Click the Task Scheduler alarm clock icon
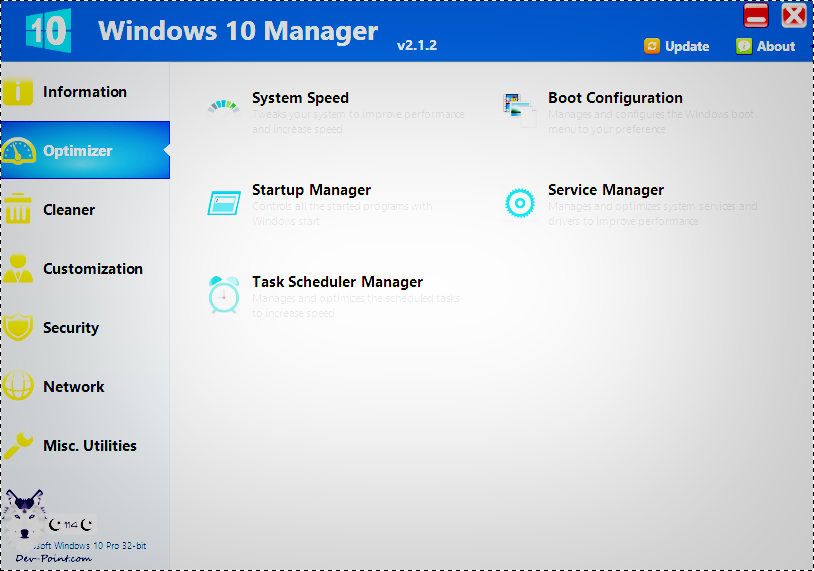This screenshot has width=814, height=571. pyautogui.click(x=224, y=294)
